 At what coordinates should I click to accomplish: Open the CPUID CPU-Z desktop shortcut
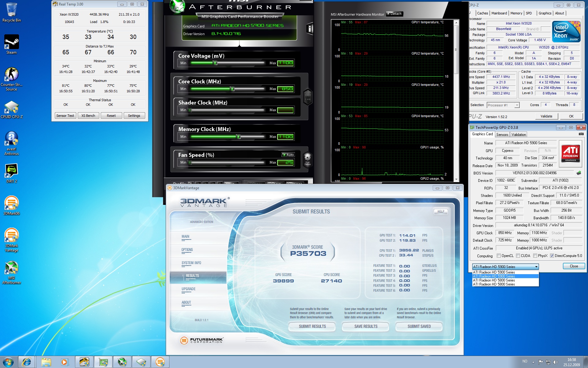click(x=12, y=109)
